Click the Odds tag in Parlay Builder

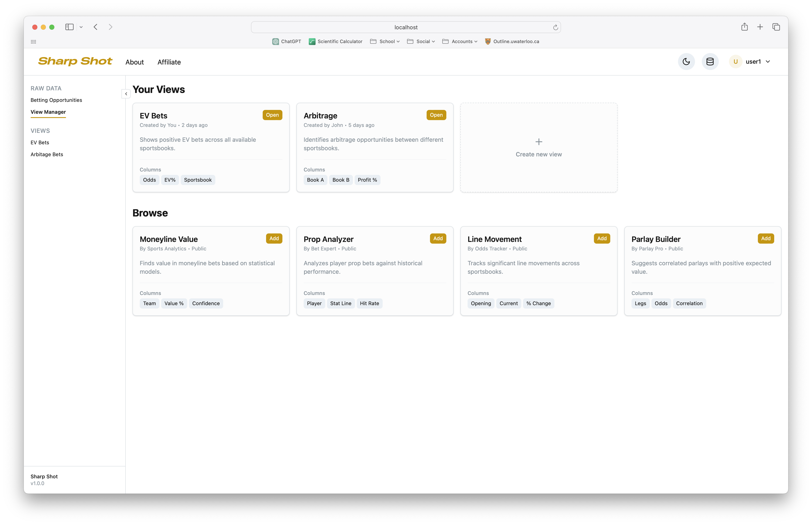(661, 303)
